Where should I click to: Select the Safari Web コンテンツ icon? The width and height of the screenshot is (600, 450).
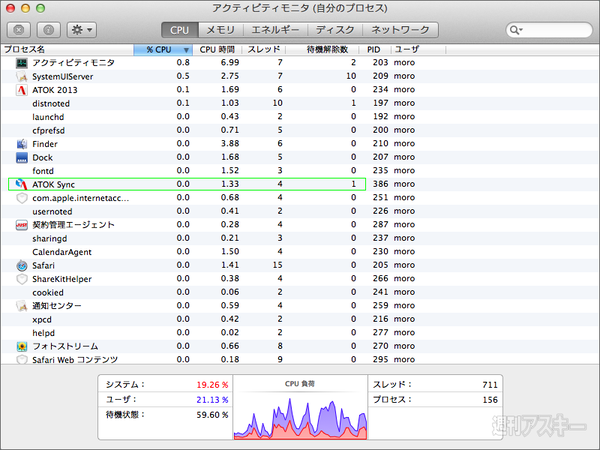point(22,359)
